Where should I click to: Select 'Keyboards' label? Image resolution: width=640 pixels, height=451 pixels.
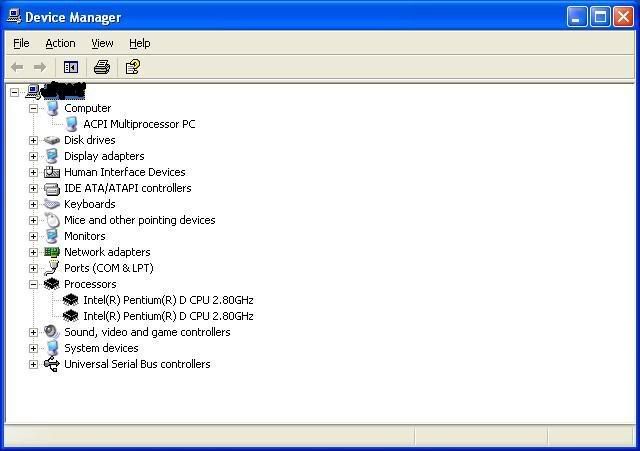point(90,204)
